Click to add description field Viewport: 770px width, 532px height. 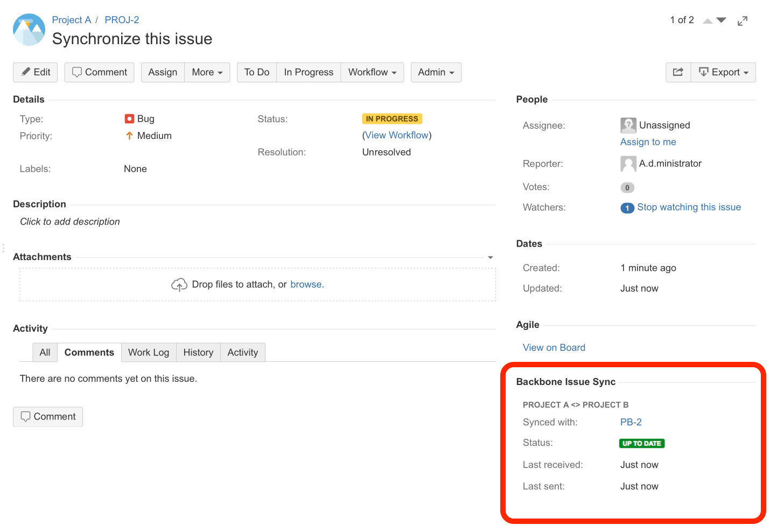click(x=70, y=222)
